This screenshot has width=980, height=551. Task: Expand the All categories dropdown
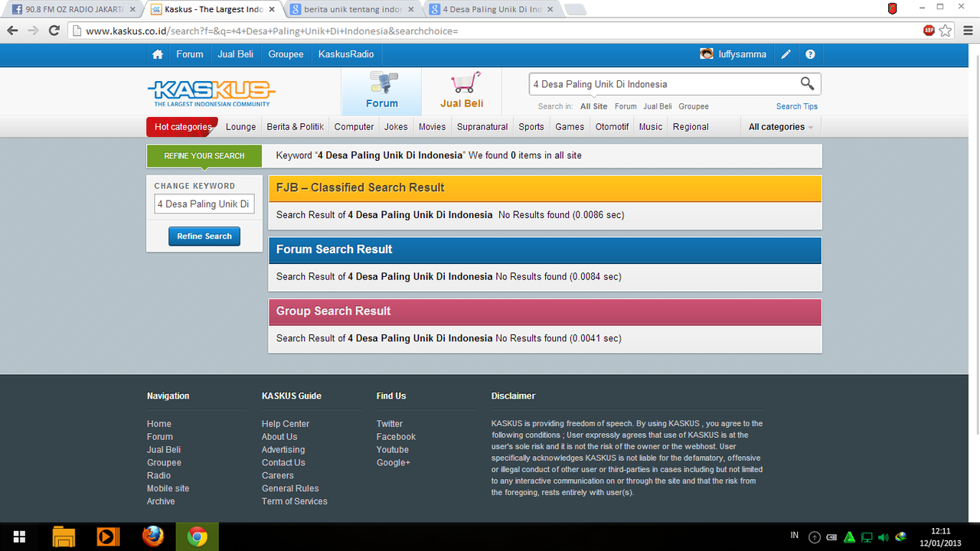(780, 127)
